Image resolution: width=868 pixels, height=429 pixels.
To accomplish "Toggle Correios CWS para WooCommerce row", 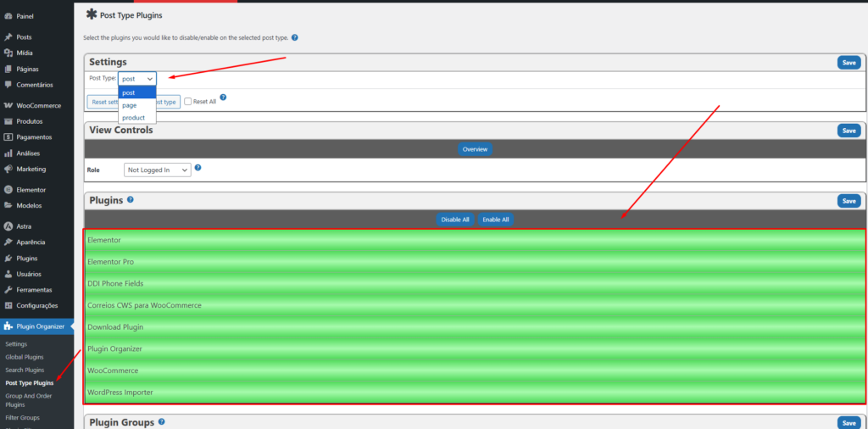I will (475, 305).
